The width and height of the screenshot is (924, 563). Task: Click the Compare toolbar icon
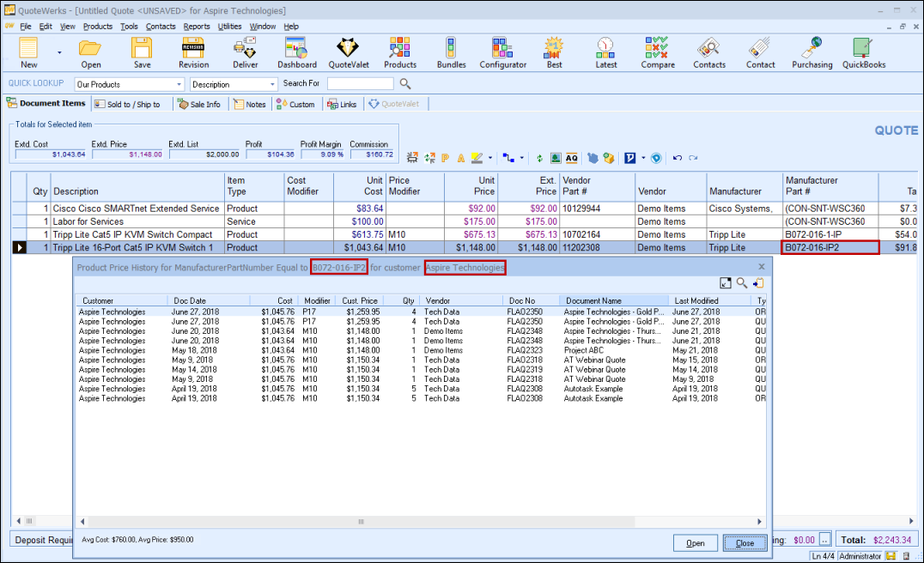click(658, 53)
